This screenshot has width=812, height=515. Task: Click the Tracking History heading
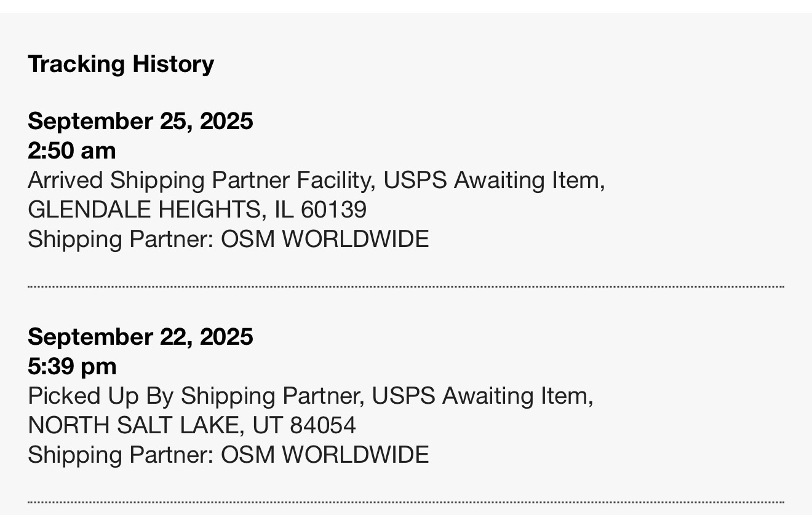[x=121, y=64]
